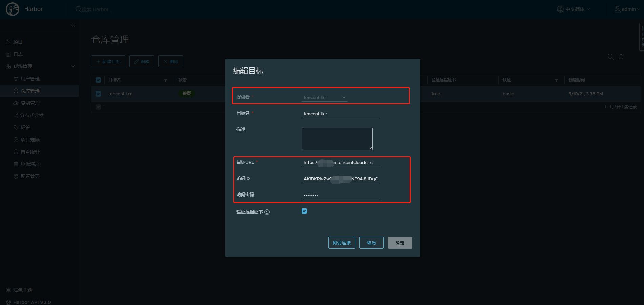Click the 目标URL input field
The image size is (644, 305).
[340, 162]
